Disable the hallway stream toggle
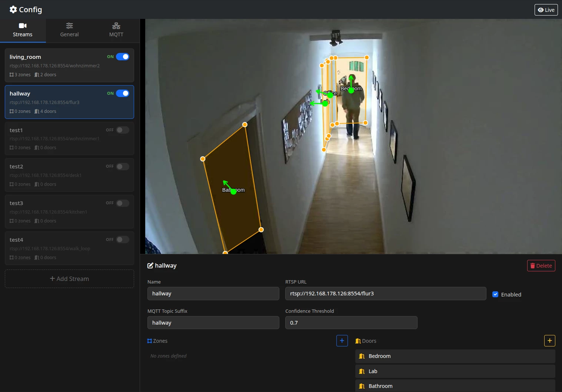The image size is (562, 392). pos(122,93)
